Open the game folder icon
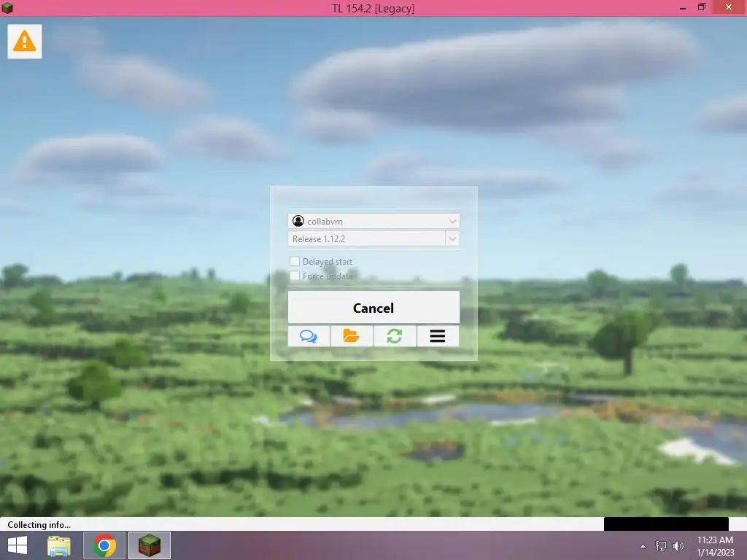Viewport: 747px width, 560px height. [352, 336]
